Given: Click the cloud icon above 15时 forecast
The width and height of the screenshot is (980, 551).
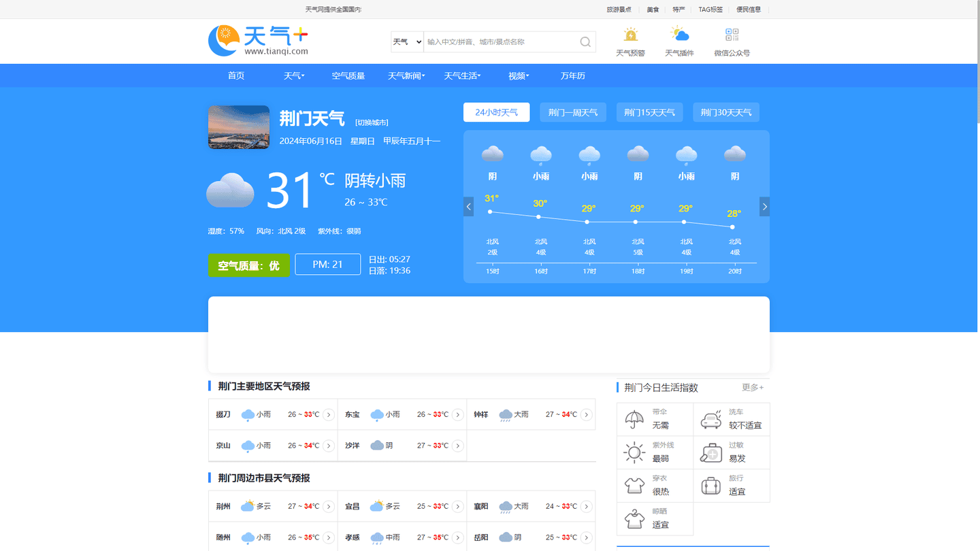Looking at the screenshot, I should click(493, 154).
